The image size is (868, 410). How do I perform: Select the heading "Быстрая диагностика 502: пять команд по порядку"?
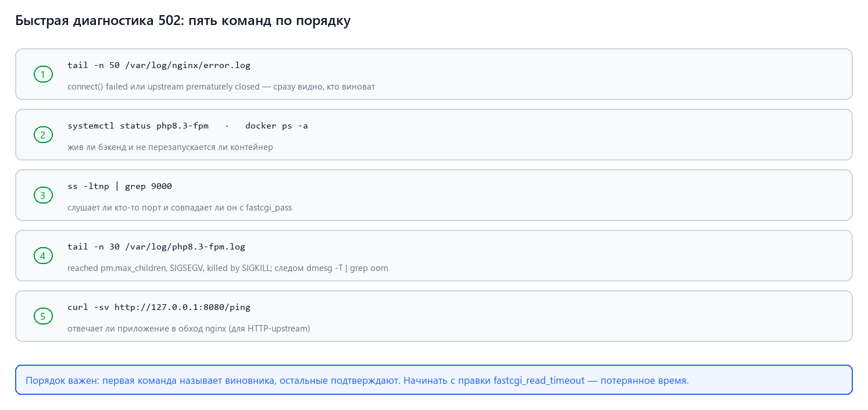183,21
